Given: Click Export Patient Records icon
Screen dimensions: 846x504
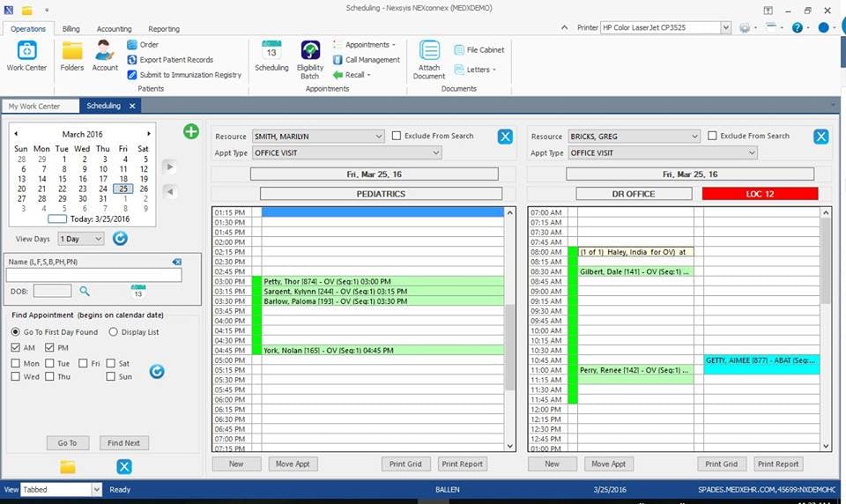Looking at the screenshot, I should pyautogui.click(x=131, y=60).
